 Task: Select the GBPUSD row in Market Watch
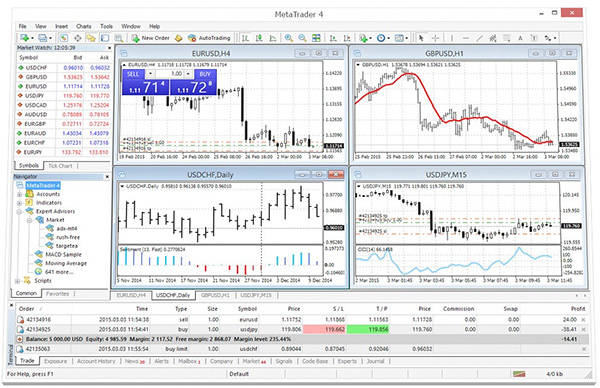pyautogui.click(x=64, y=77)
